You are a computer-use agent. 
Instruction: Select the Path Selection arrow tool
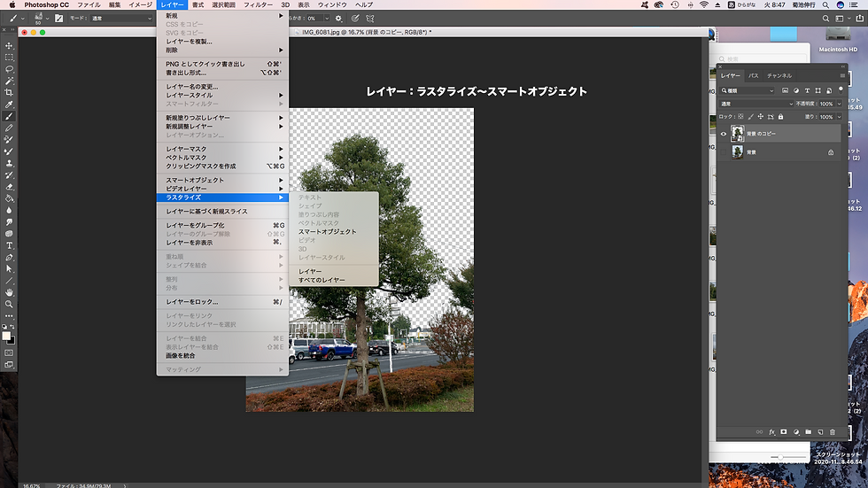pos(9,269)
